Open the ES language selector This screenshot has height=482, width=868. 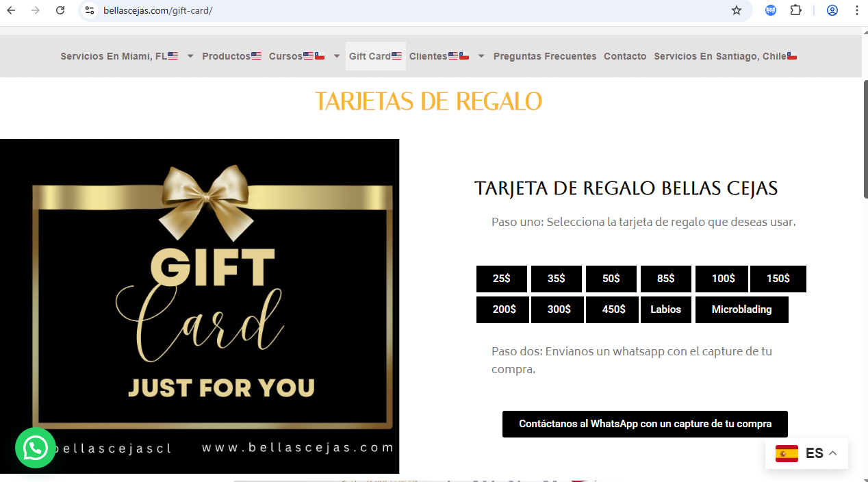(x=806, y=453)
